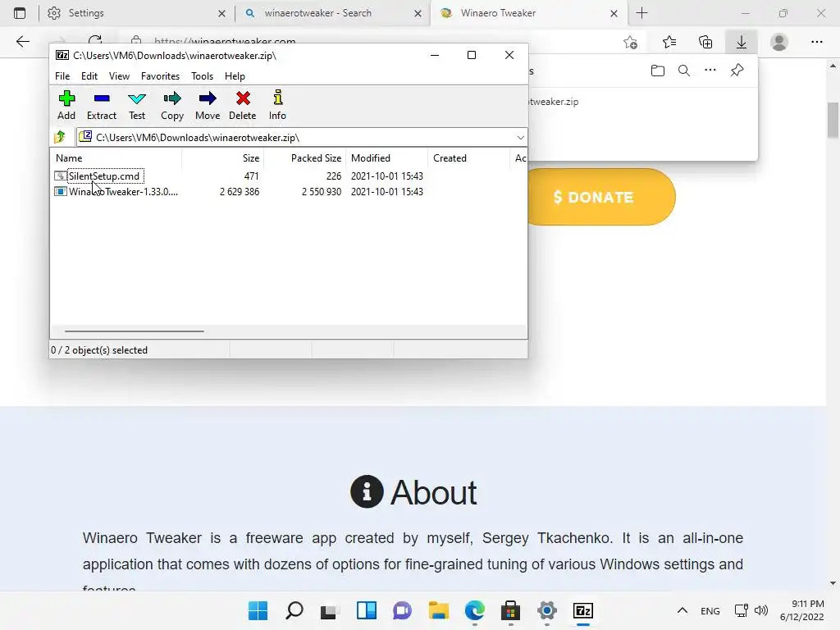This screenshot has width=840, height=630.
Task: Switch to winaerotweaker - Search tab
Action: pyautogui.click(x=332, y=13)
